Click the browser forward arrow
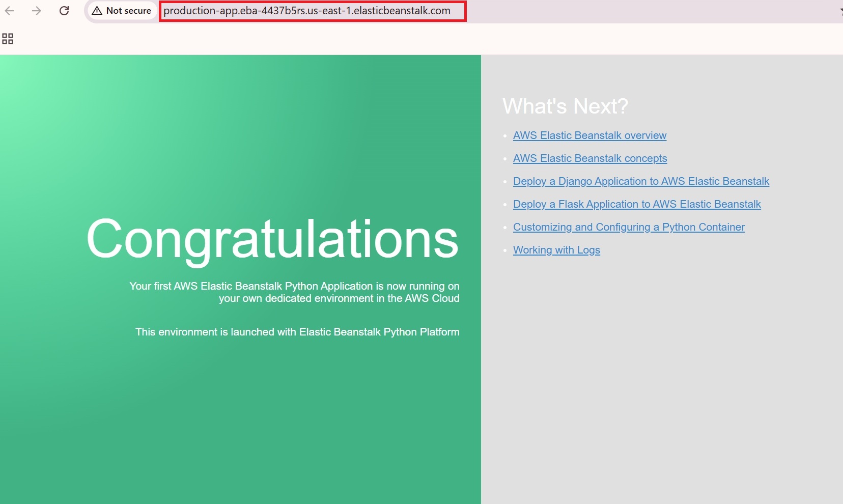The width and height of the screenshot is (843, 504). (36, 11)
